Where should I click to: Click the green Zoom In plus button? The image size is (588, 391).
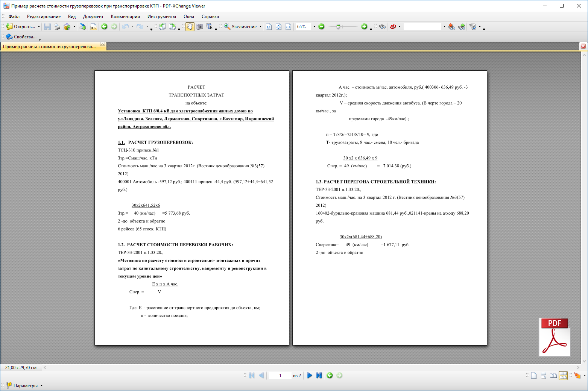[x=364, y=27]
